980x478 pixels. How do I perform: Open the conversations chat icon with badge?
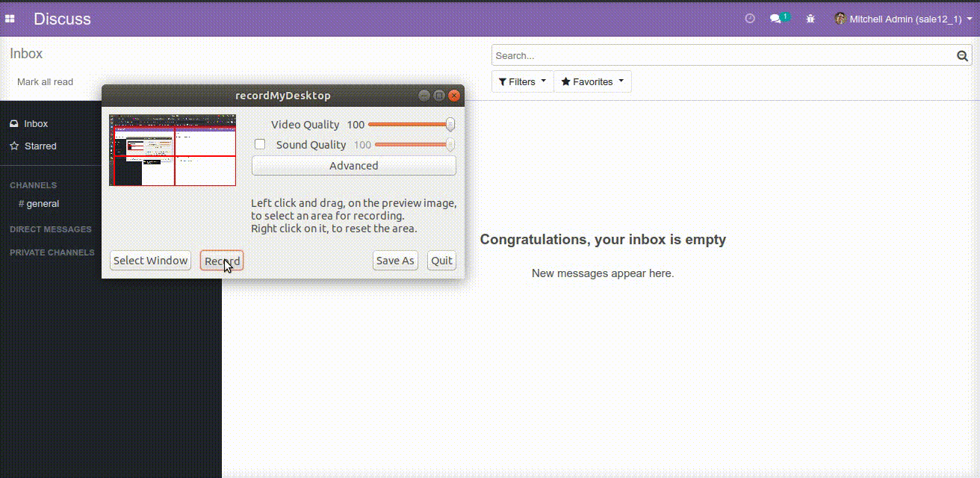[778, 18]
